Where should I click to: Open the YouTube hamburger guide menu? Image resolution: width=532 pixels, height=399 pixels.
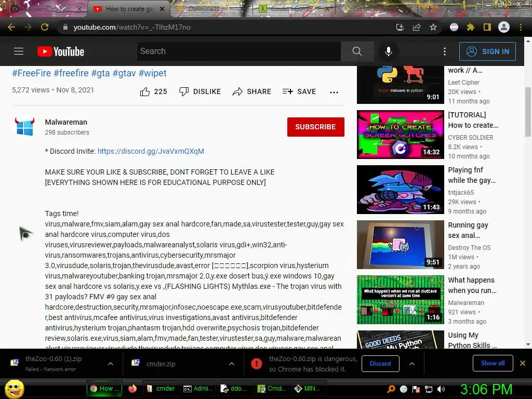point(19,51)
